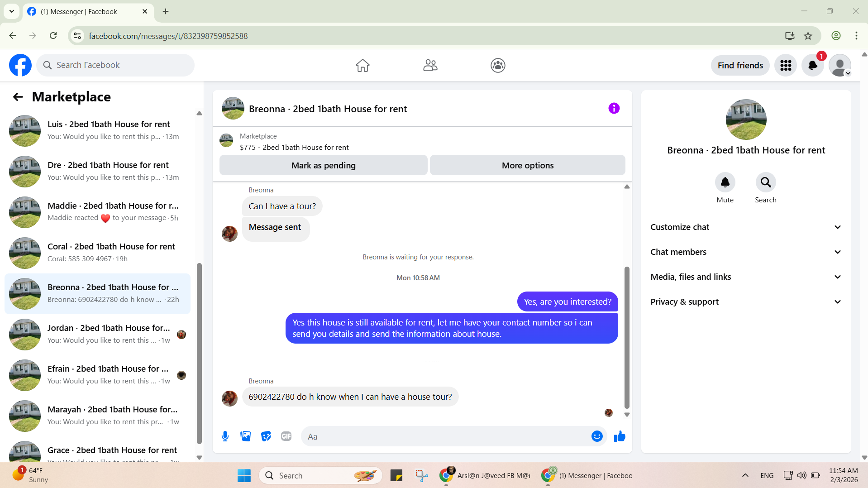
Task: Open tab search dropdown arrow
Action: click(x=12, y=11)
